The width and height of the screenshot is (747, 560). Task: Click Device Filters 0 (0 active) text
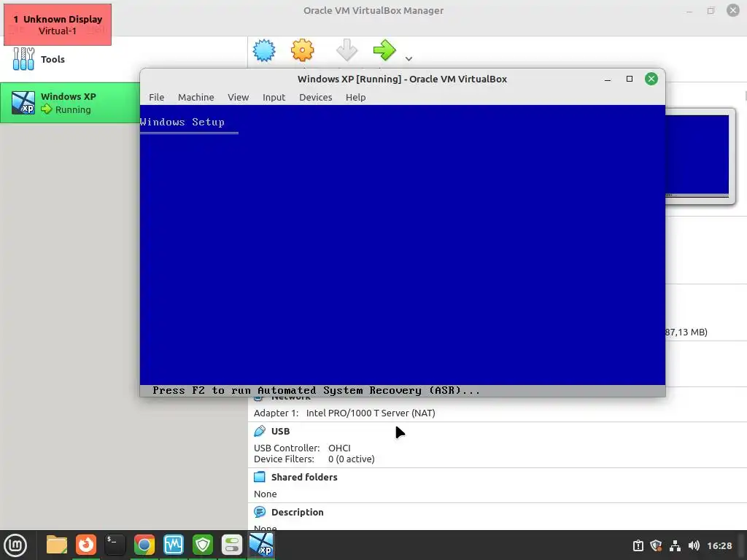[x=314, y=459]
